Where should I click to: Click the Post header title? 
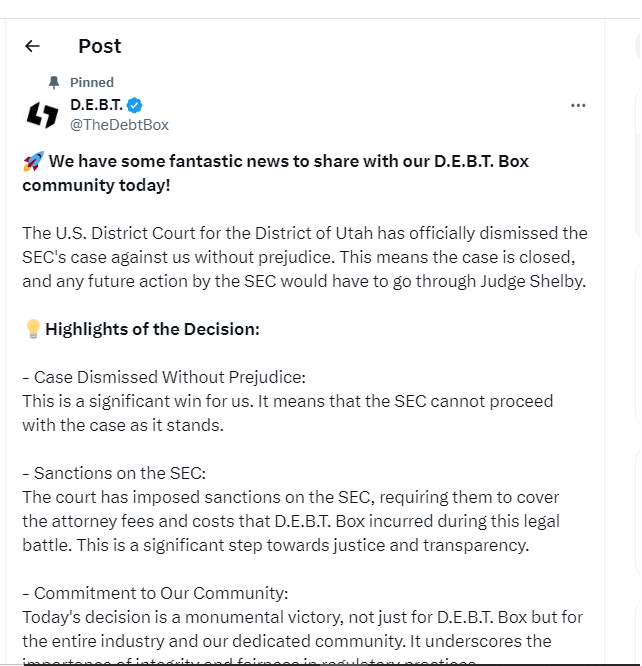point(100,46)
